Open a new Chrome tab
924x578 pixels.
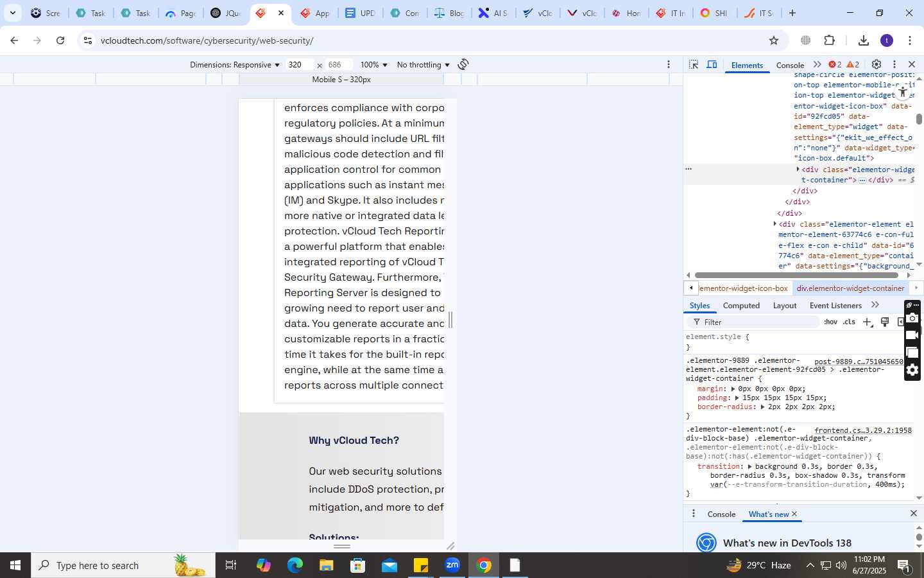[792, 13]
